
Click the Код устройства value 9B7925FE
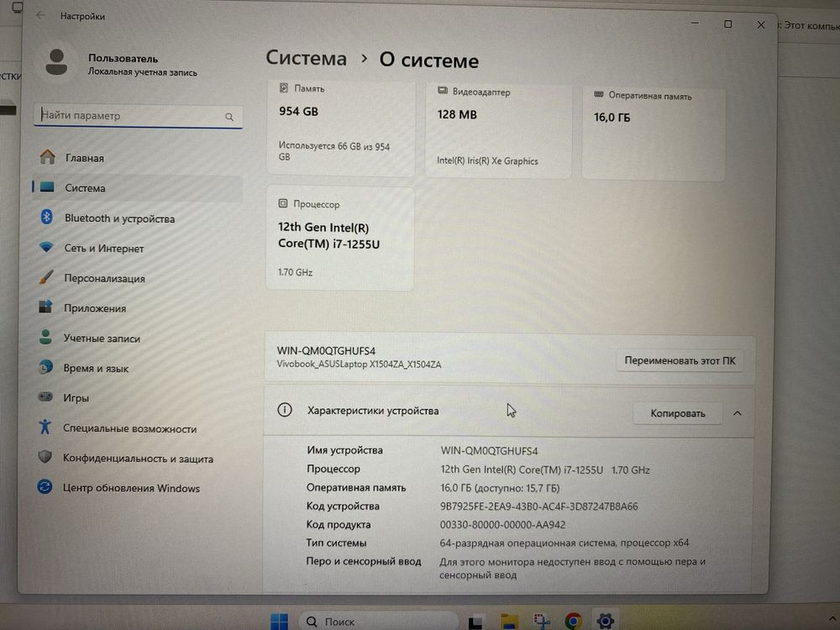539,507
